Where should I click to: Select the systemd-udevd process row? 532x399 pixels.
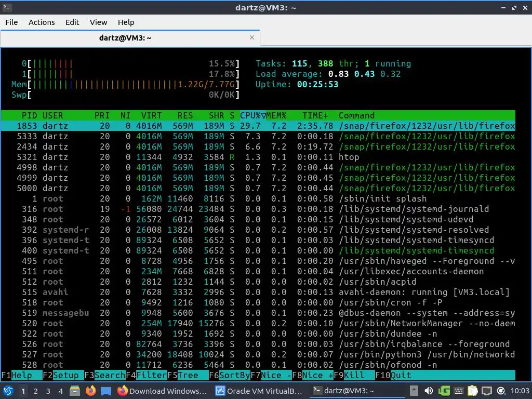(258, 220)
